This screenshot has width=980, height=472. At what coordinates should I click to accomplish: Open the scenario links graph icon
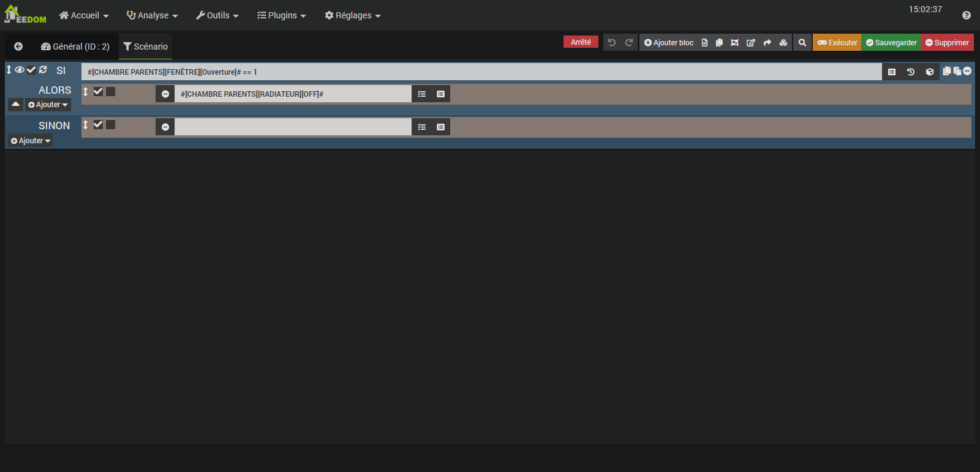734,42
